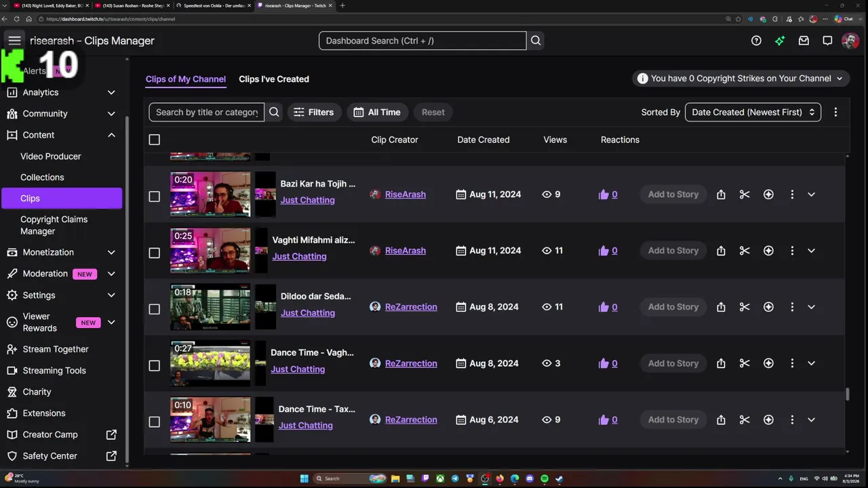This screenshot has height=488, width=868.
Task: Open Just Chatting category under Dance Time - Tax
Action: tap(306, 426)
